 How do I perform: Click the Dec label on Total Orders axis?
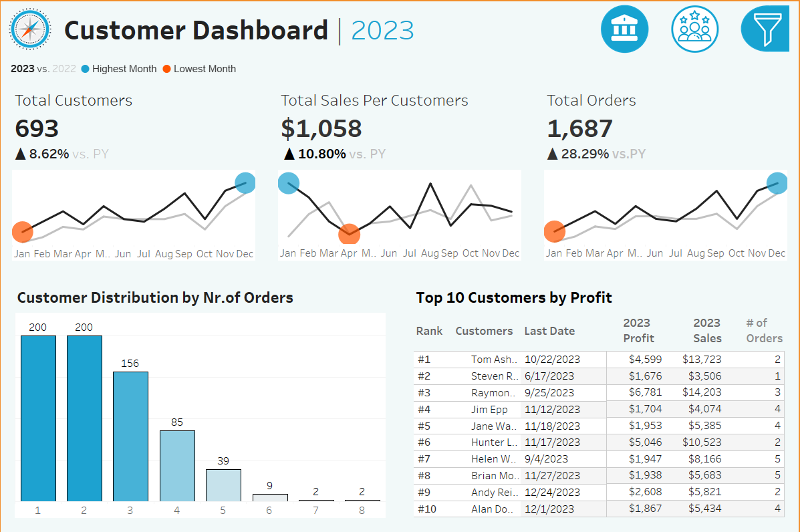coord(776,253)
